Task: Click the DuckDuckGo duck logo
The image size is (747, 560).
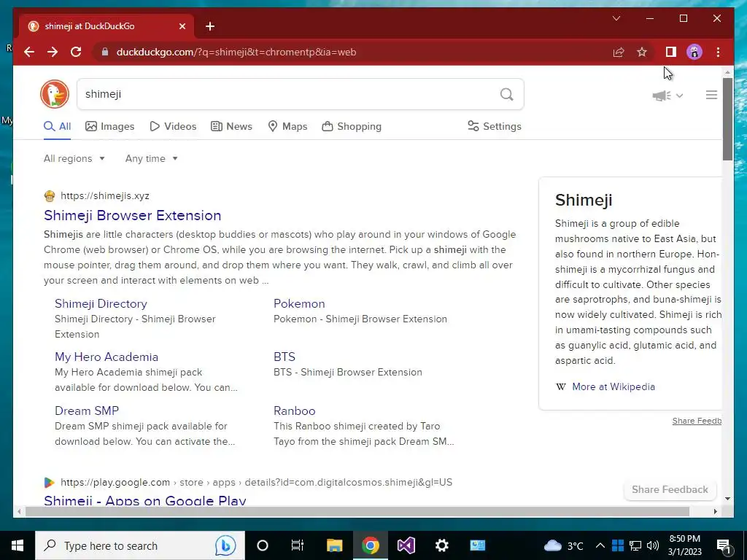Action: tap(55, 94)
